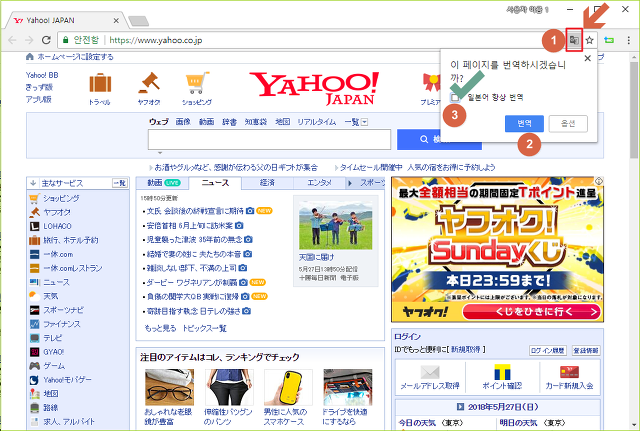Select the 画像 search tab
The height and width of the screenshot is (431, 640).
click(183, 122)
